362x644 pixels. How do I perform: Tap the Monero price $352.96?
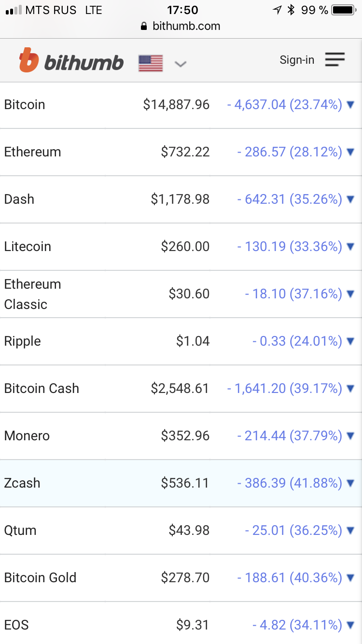click(185, 435)
